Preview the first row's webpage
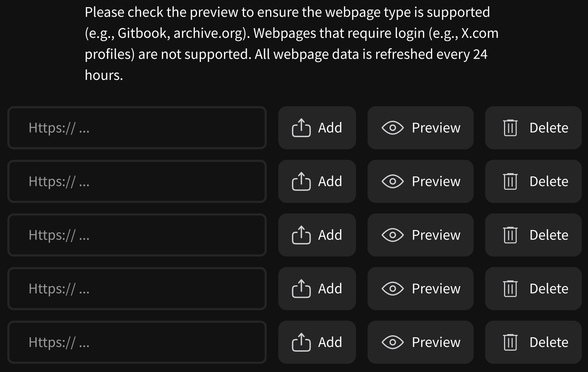 [x=420, y=128]
